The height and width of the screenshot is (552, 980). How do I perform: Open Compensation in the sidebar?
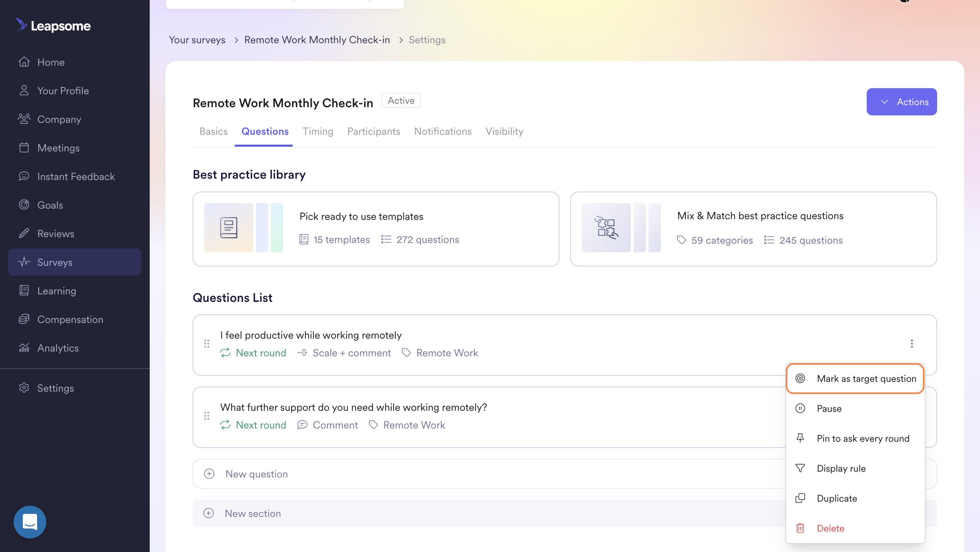point(75,319)
